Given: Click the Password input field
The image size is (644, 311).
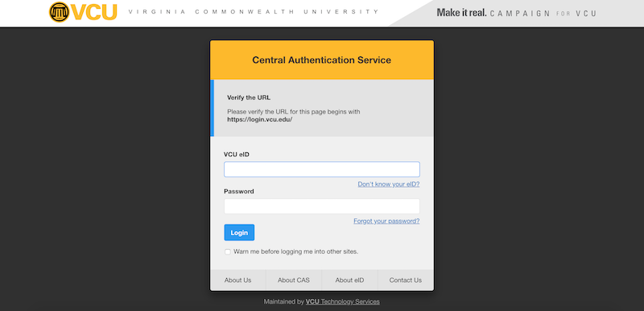Looking at the screenshot, I should pos(321,206).
